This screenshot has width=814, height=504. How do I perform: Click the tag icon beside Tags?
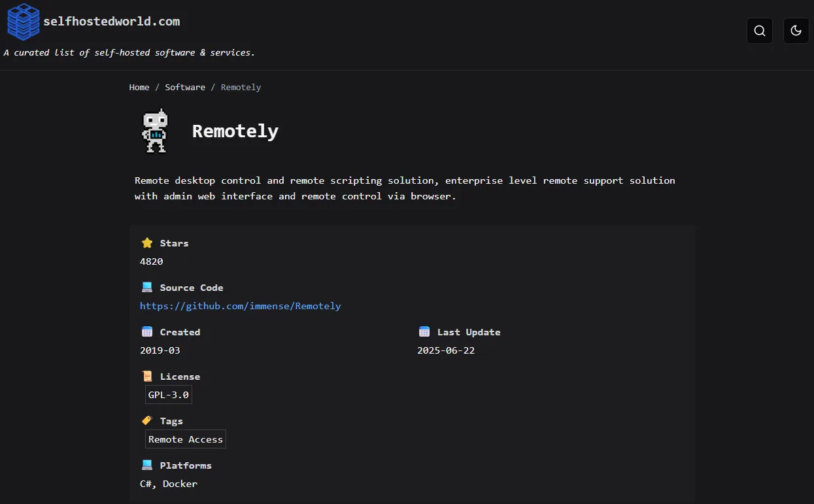(147, 421)
